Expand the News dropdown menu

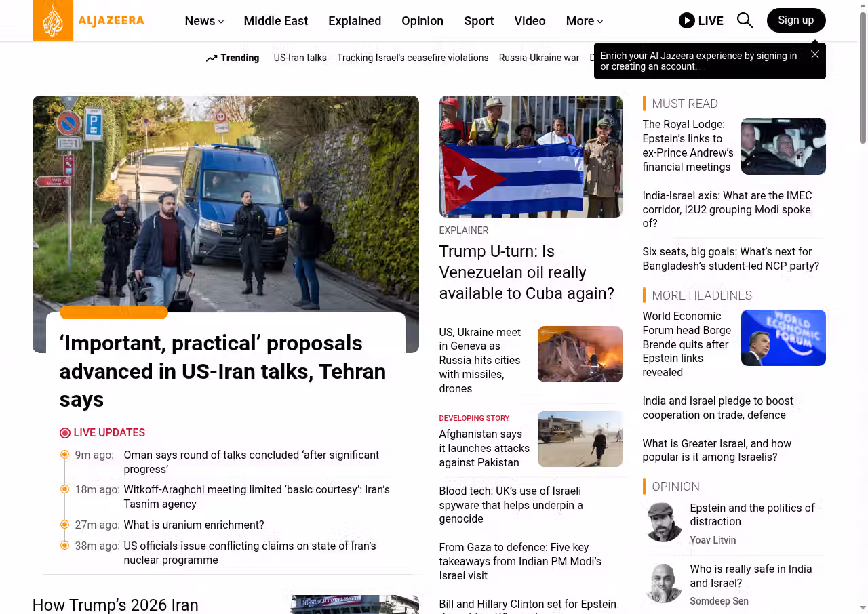coord(204,21)
